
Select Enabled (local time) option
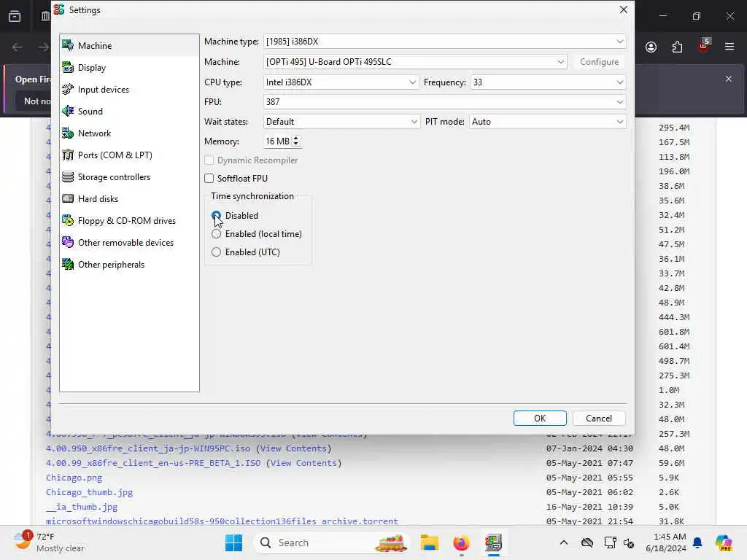(x=216, y=234)
